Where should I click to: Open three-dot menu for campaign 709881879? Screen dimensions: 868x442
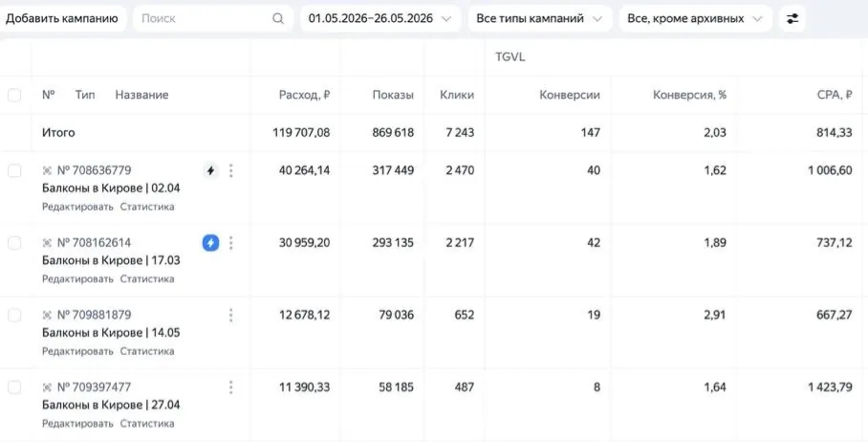coord(230,315)
